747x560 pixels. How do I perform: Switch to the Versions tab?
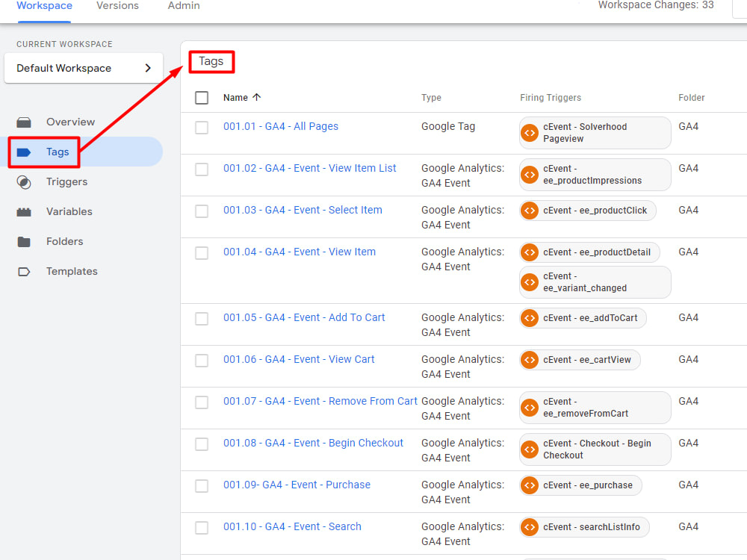118,6
